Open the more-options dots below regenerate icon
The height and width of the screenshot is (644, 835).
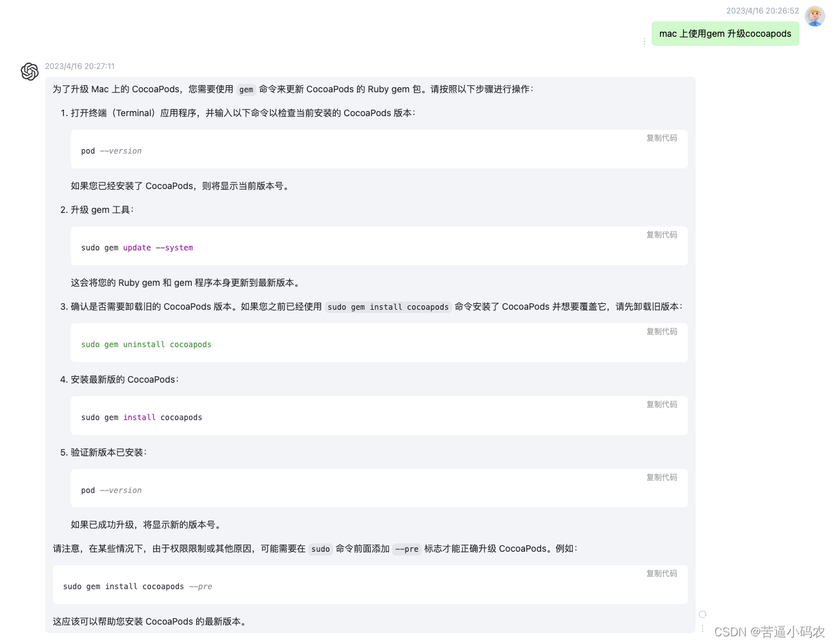click(703, 628)
